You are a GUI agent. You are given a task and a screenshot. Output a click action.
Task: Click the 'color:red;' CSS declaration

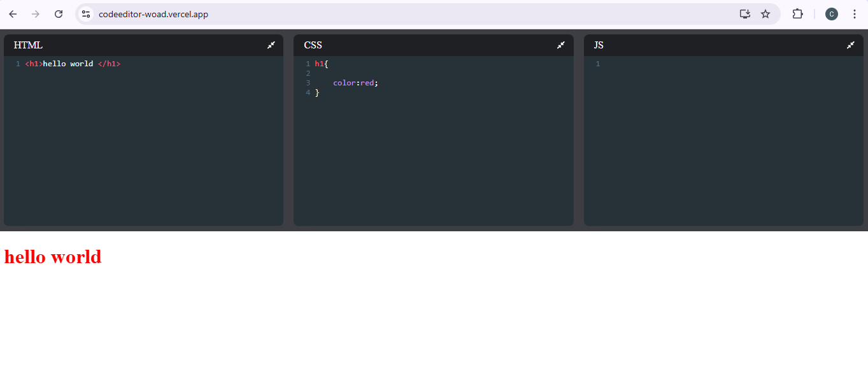pos(355,83)
